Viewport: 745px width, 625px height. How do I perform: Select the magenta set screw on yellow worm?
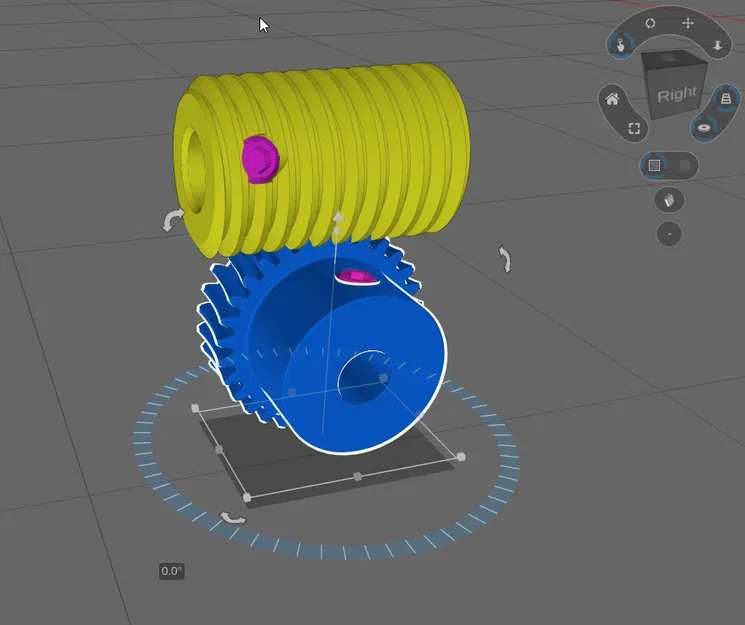tap(260, 159)
